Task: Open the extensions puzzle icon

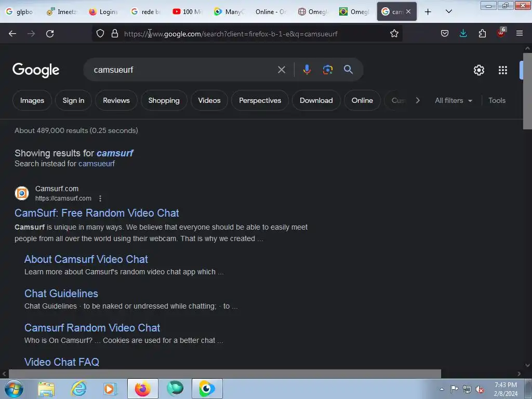Action: click(x=482, y=34)
